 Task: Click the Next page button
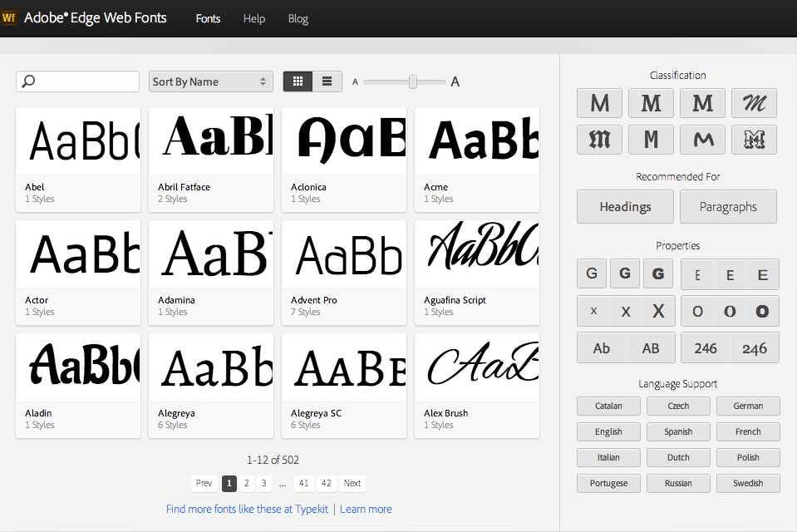pos(352,483)
